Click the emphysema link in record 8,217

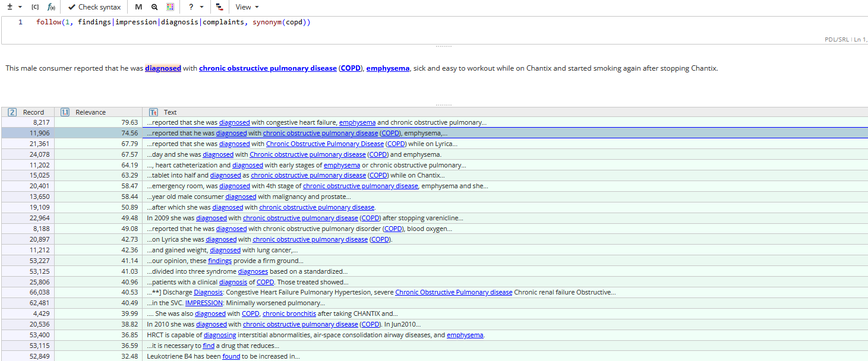click(x=357, y=122)
